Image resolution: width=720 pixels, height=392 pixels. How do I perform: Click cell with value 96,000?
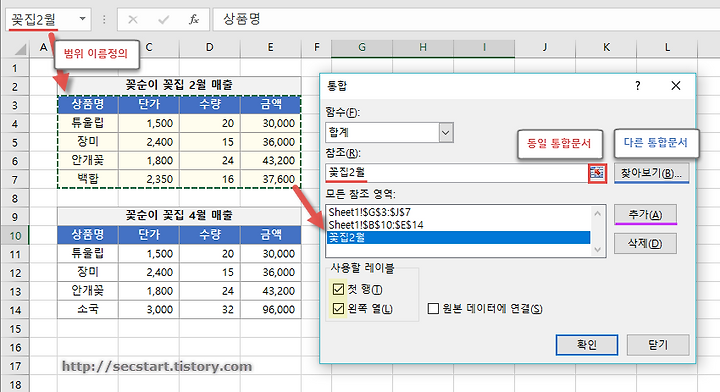pyautogui.click(x=270, y=309)
